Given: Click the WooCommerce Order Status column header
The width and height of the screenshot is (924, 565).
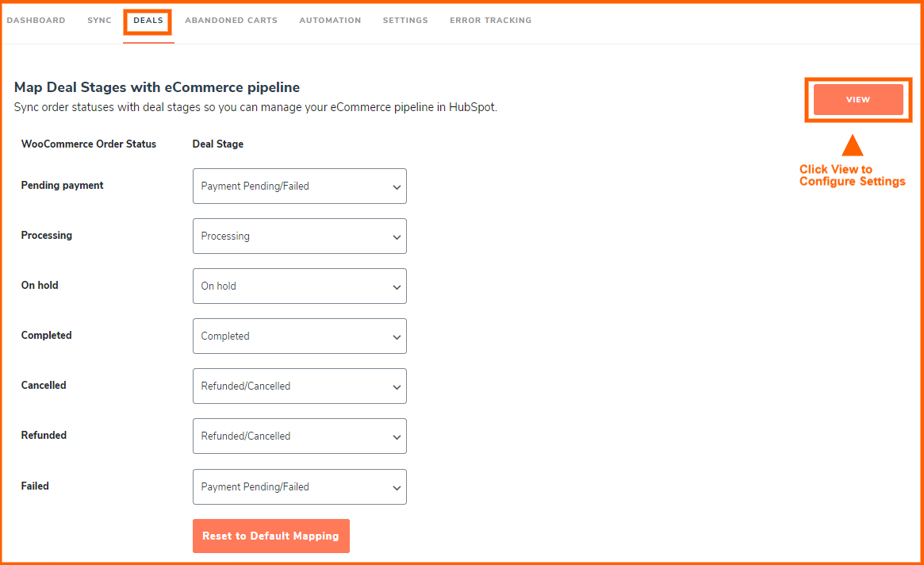Looking at the screenshot, I should coord(89,144).
